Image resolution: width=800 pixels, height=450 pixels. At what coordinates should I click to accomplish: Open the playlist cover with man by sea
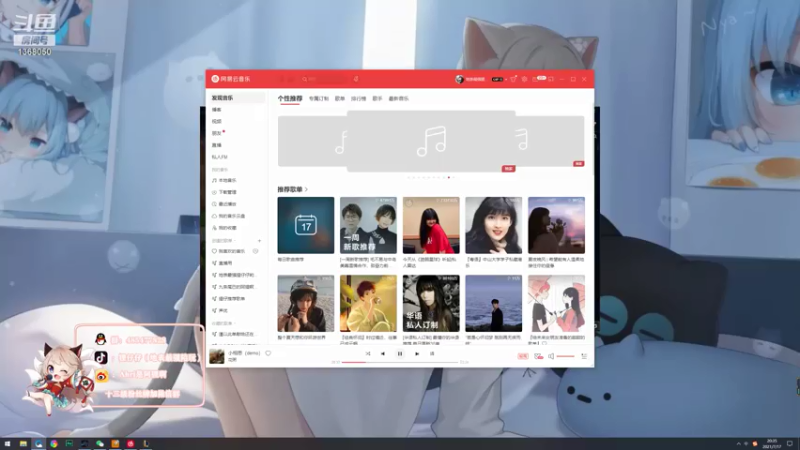pyautogui.click(x=493, y=303)
